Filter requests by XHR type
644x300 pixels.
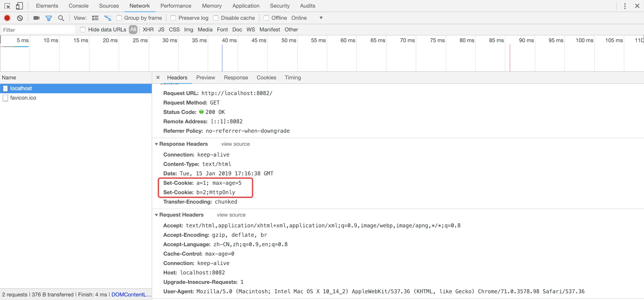coord(148,29)
